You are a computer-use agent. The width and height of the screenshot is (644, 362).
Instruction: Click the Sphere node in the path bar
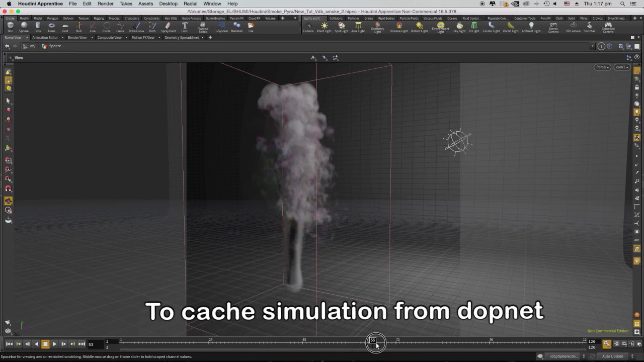pos(52,46)
